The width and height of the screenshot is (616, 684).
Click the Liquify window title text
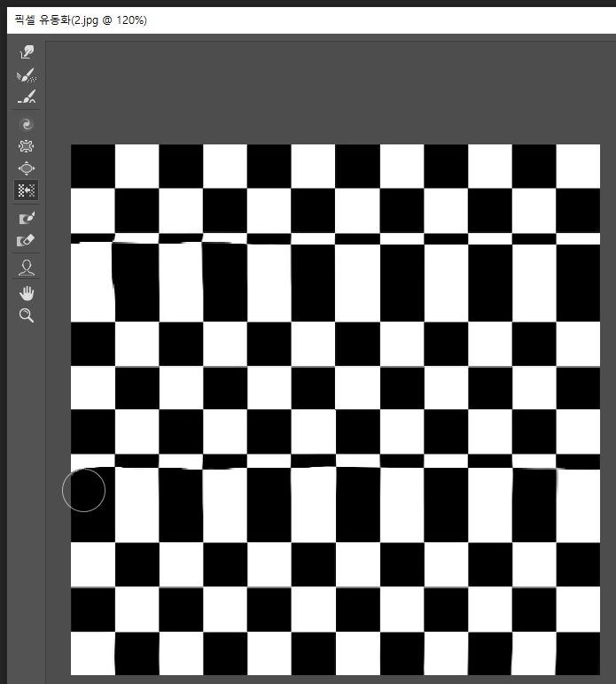[81, 20]
